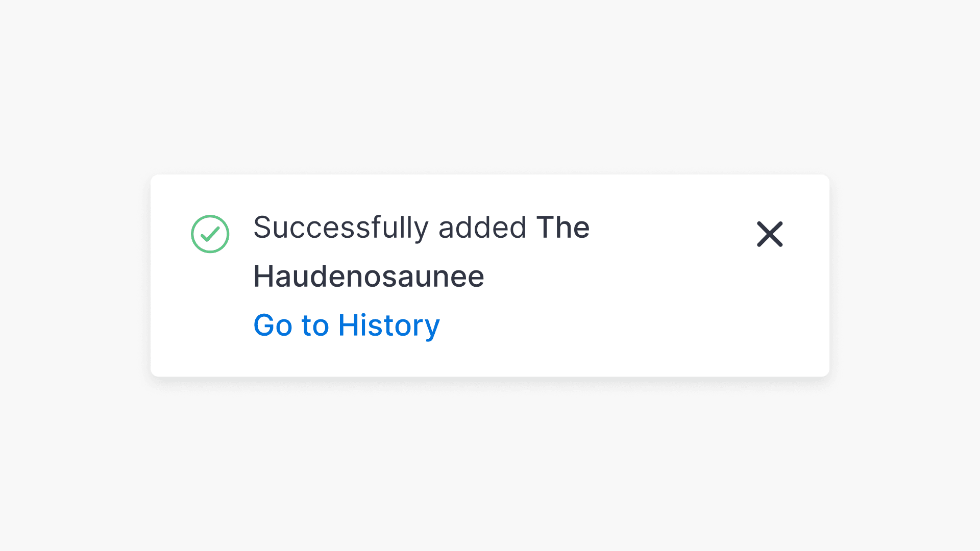Open History from the toast link
The width and height of the screenshot is (980, 551).
pyautogui.click(x=346, y=325)
